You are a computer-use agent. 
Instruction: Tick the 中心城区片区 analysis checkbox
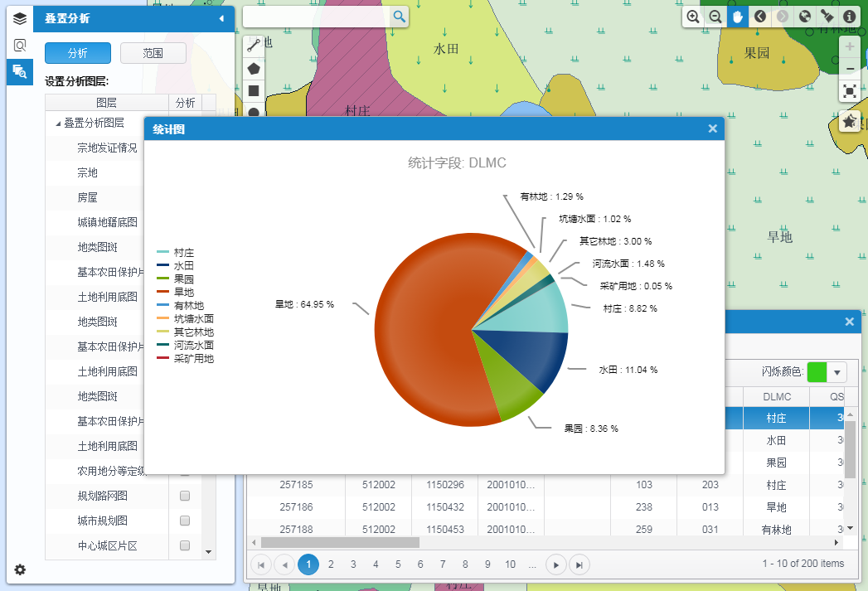point(185,545)
